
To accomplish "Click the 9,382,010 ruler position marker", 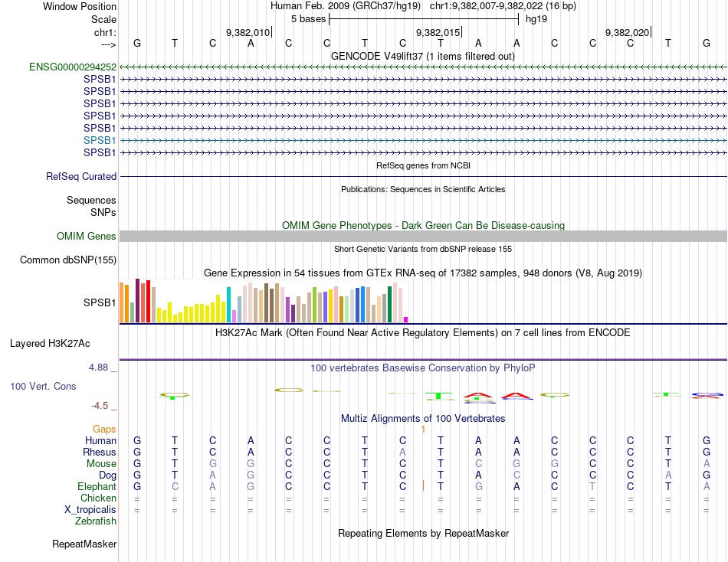I will (x=249, y=32).
